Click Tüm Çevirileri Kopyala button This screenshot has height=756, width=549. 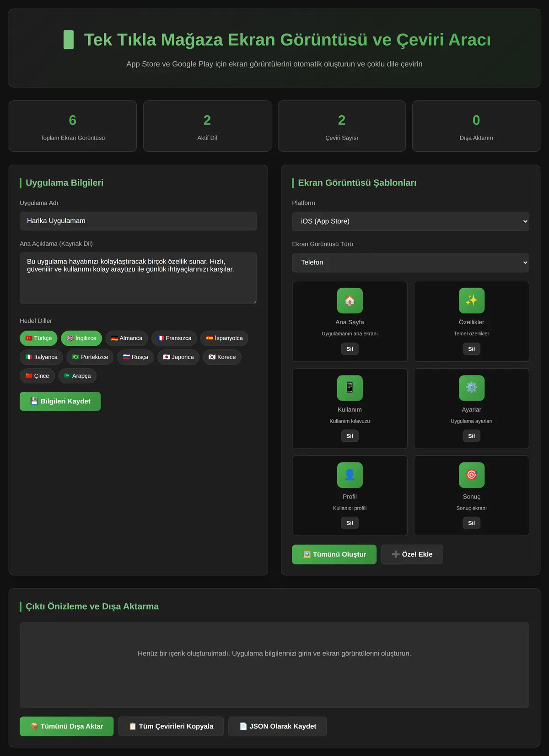(x=171, y=726)
